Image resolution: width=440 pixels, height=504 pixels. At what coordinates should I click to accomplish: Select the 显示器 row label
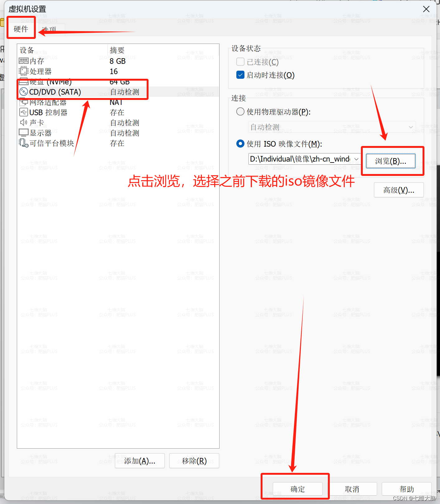pyautogui.click(x=40, y=133)
